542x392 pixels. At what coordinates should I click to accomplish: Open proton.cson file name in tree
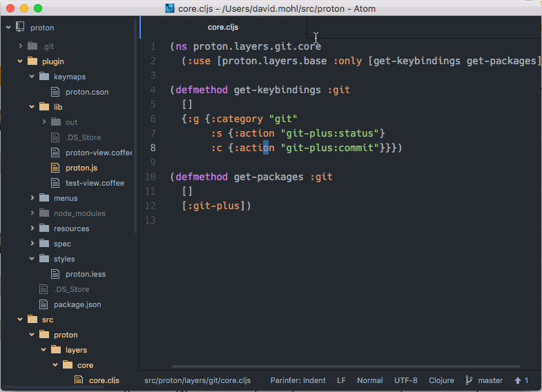(x=87, y=92)
